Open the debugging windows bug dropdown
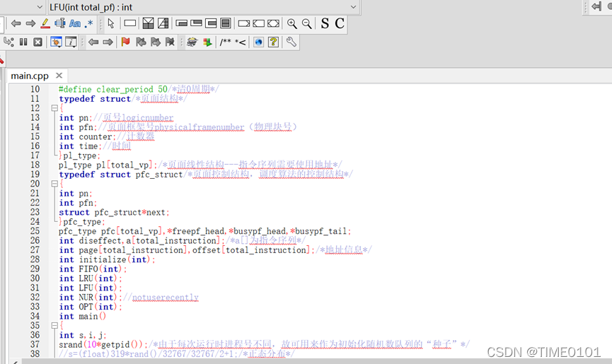Screen dimensions: 612x364 tap(56, 42)
